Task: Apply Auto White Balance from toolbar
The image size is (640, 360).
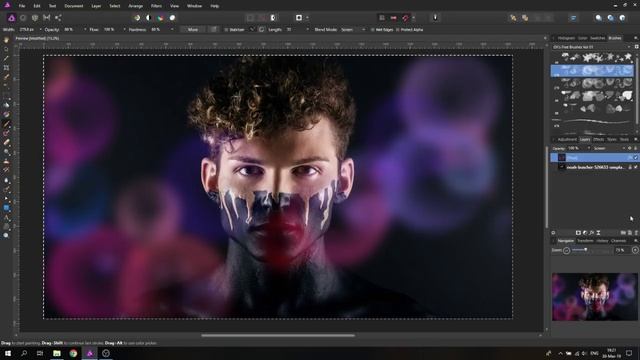Action: tap(172, 18)
